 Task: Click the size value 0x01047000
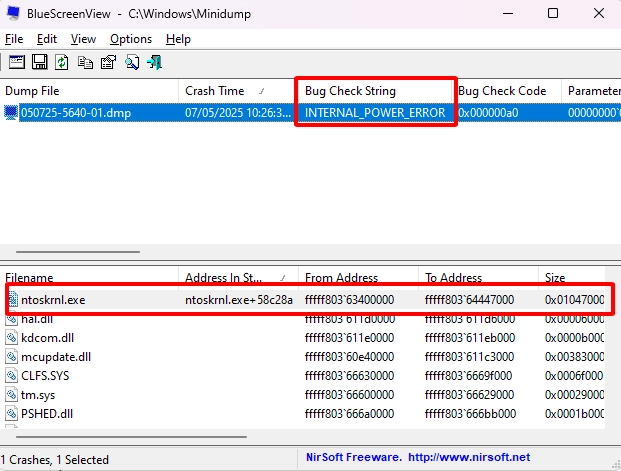pyautogui.click(x=575, y=300)
